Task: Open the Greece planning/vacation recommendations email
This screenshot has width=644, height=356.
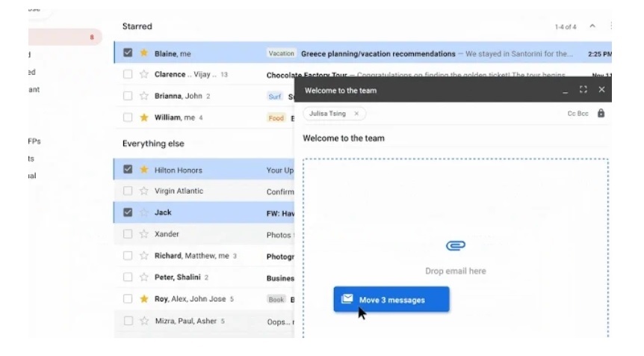Action: click(x=378, y=54)
